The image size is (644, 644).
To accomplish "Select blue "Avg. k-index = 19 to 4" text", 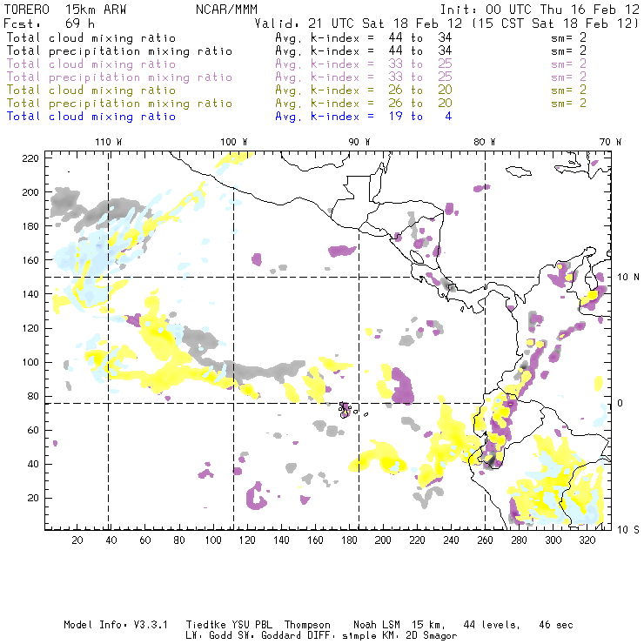I will coord(364,117).
